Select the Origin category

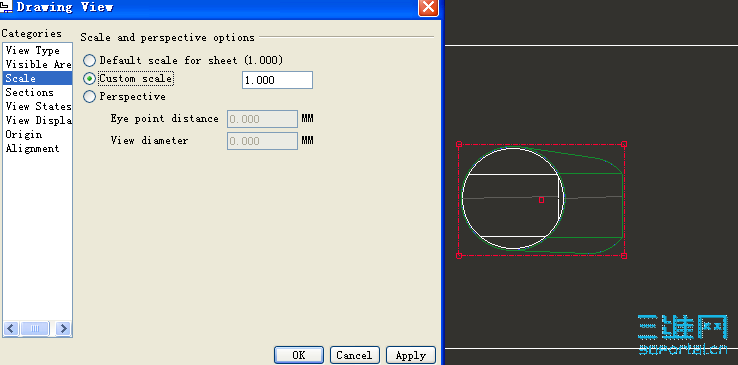coord(37,135)
